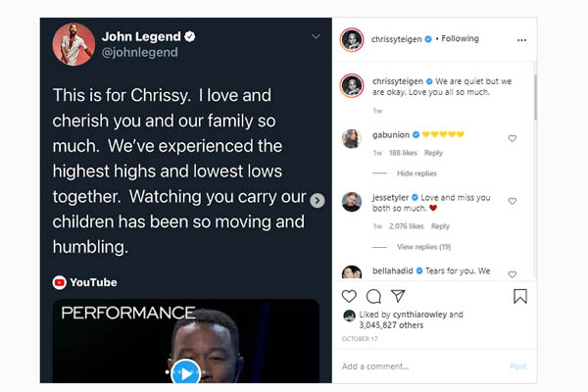Reply to gabunion's comment
This screenshot has height=392, width=588.
pos(433,153)
